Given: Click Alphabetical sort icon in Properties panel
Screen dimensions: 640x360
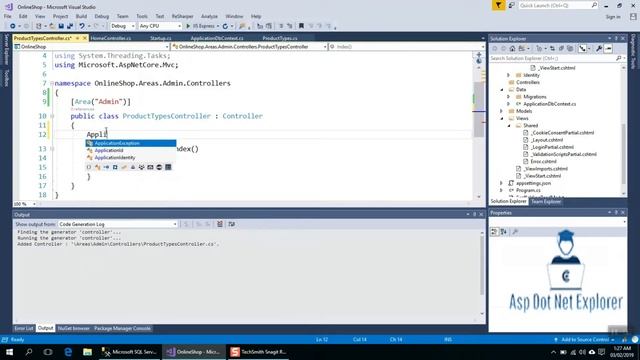Looking at the screenshot, I should click(x=504, y=232).
